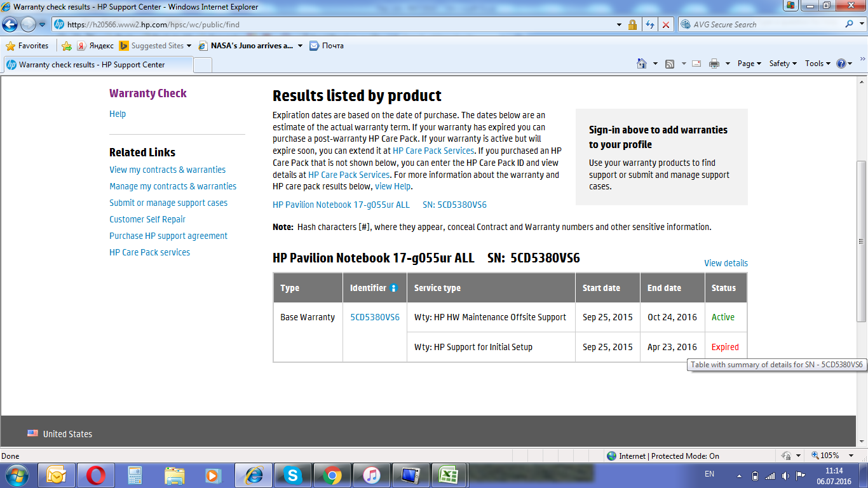
Task: Click the search magnifier icon
Action: (x=850, y=25)
